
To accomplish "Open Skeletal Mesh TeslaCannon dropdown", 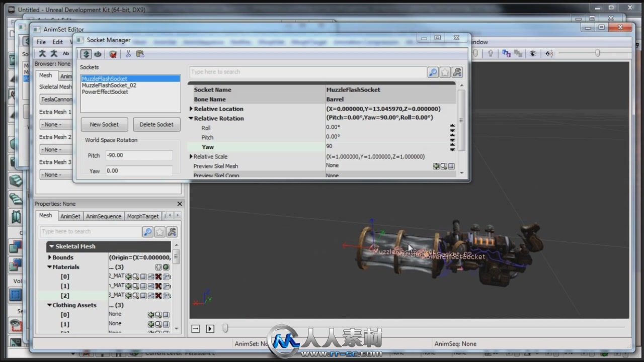I will [57, 99].
